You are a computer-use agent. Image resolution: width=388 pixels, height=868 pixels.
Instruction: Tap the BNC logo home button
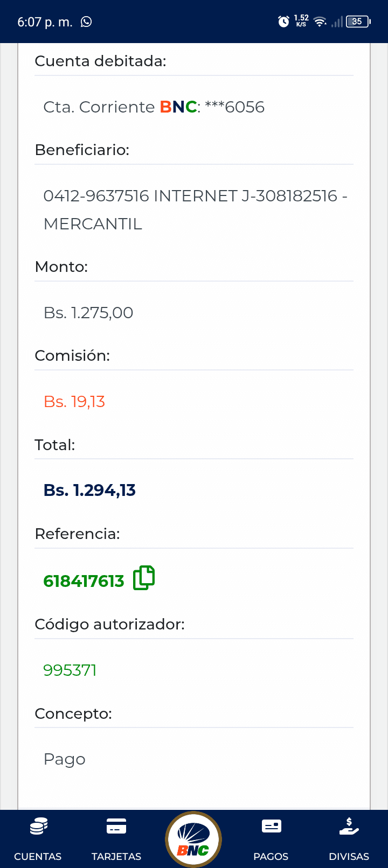pos(193,839)
